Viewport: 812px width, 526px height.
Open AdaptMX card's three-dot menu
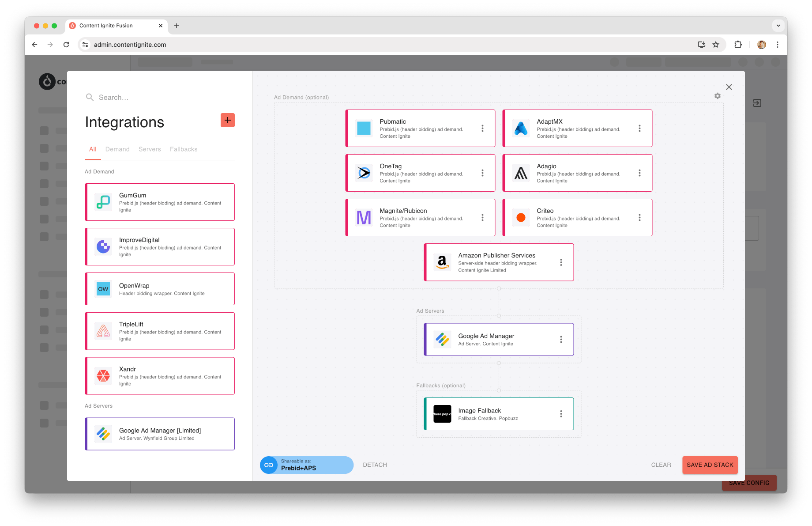click(x=639, y=128)
